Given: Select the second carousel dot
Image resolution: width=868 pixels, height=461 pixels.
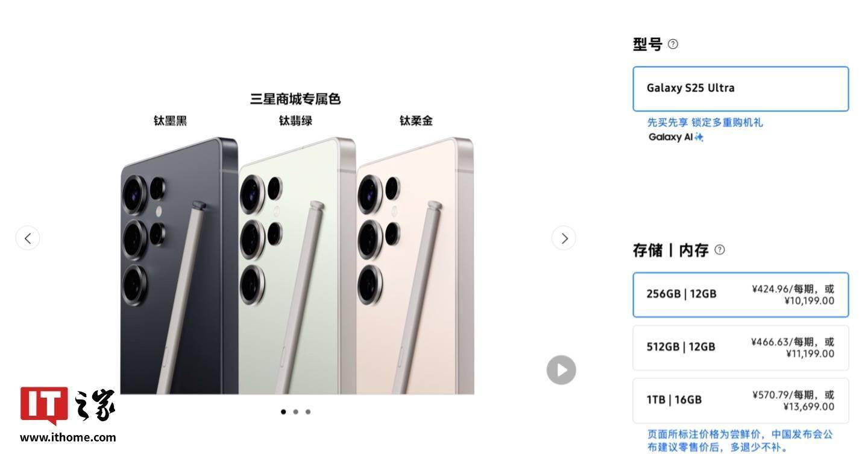Looking at the screenshot, I should (295, 412).
